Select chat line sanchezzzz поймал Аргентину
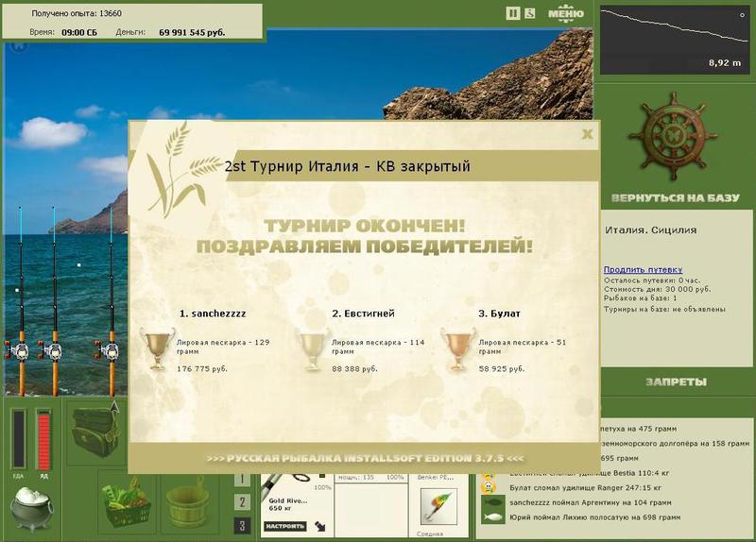This screenshot has width=756, height=542. point(590,502)
